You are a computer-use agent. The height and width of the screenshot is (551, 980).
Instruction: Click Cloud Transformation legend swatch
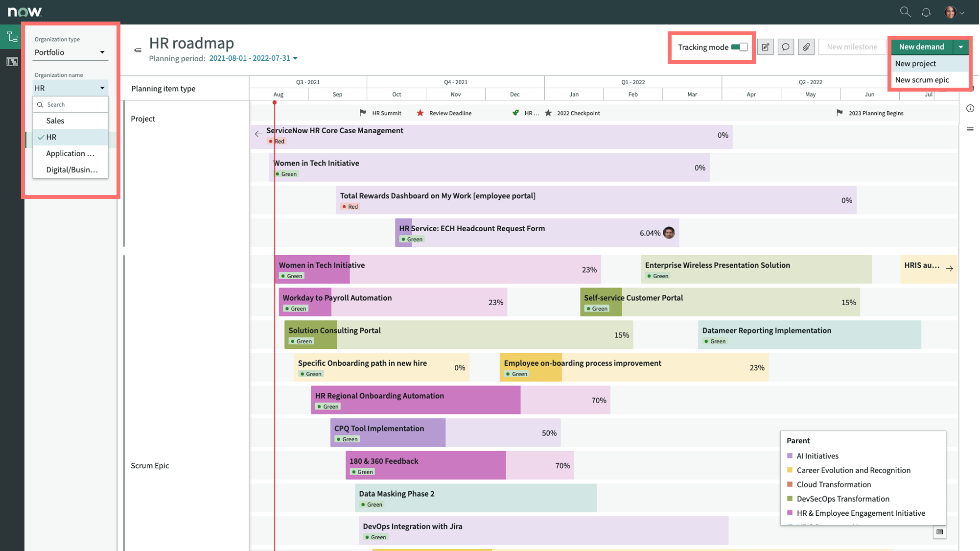pos(790,484)
